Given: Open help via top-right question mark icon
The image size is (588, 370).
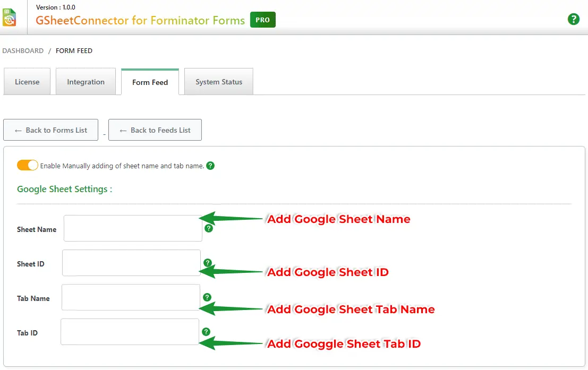Looking at the screenshot, I should coord(573,20).
